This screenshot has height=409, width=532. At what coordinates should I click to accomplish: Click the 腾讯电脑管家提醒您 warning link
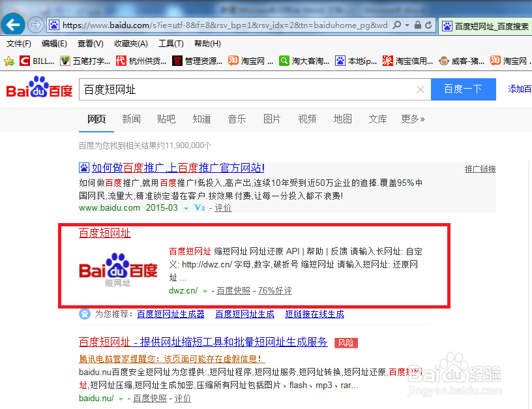coord(172,359)
